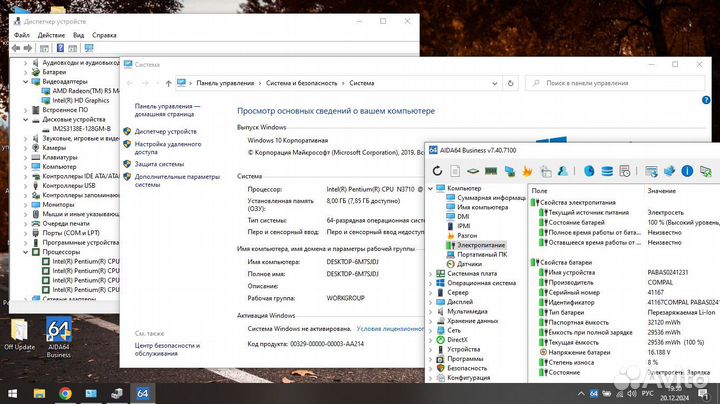
Task: Select the Степень износа row in AIDA64
Action: (624, 362)
